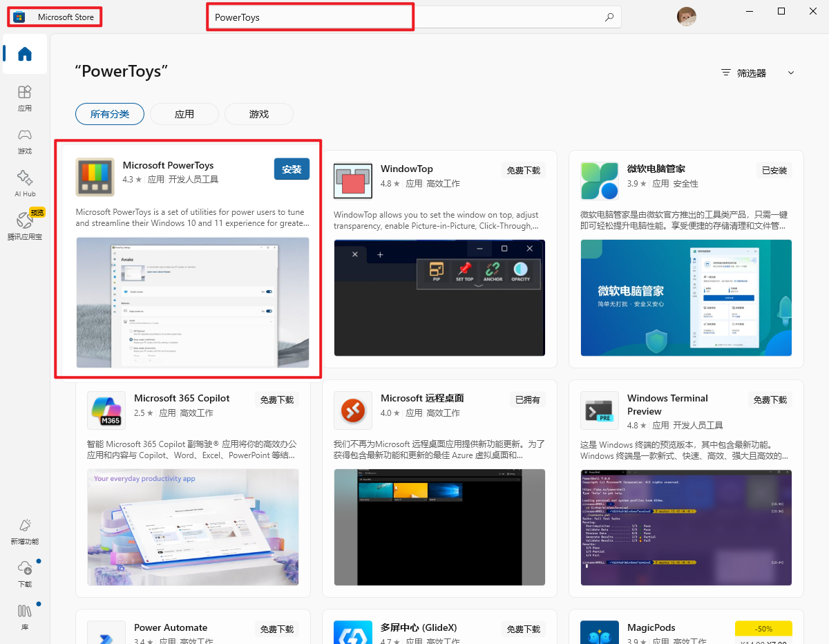Open the 库 library in the sidebar
The height and width of the screenshot is (644, 829).
tap(25, 617)
